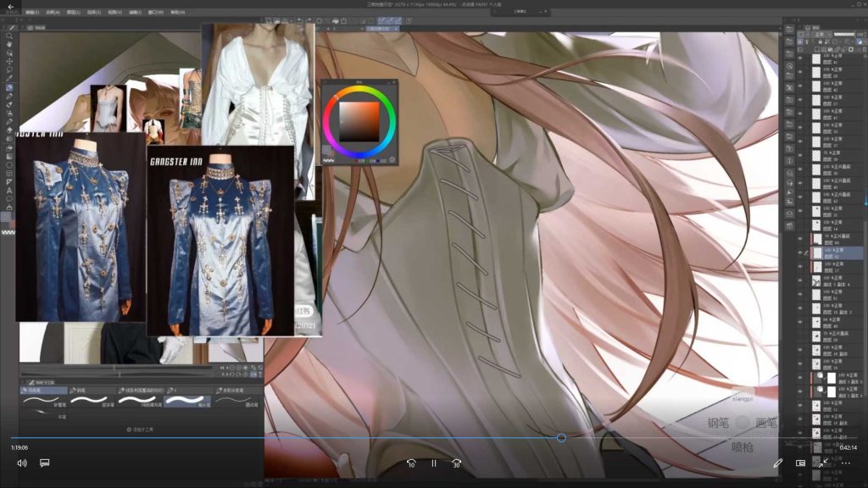This screenshot has height=488, width=868.
Task: Select the highlighted thick brush stroke preset
Action: [187, 400]
